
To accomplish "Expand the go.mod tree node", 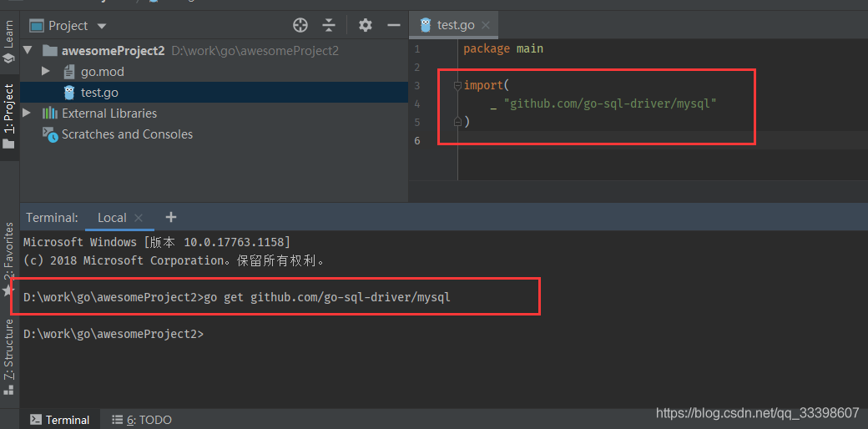I will tap(47, 72).
